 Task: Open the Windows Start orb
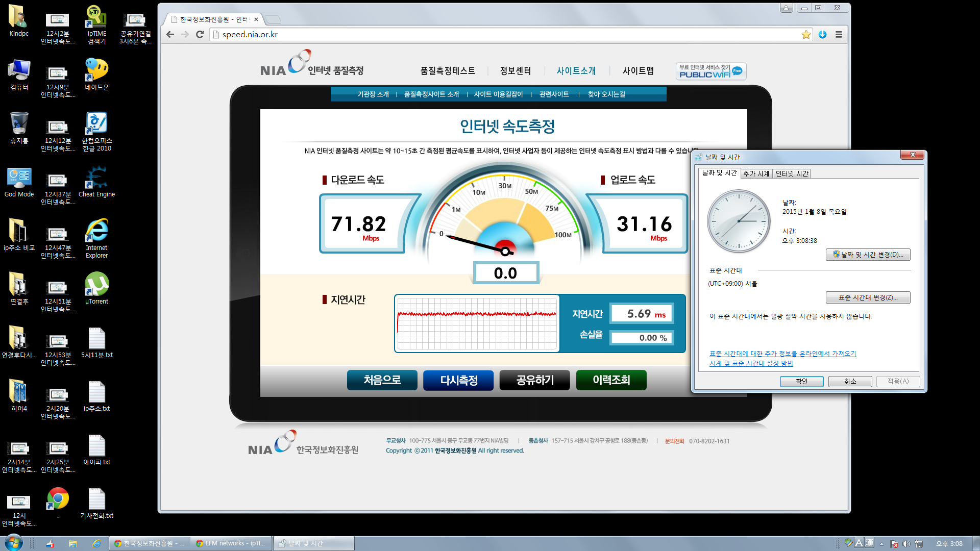pos(13,542)
